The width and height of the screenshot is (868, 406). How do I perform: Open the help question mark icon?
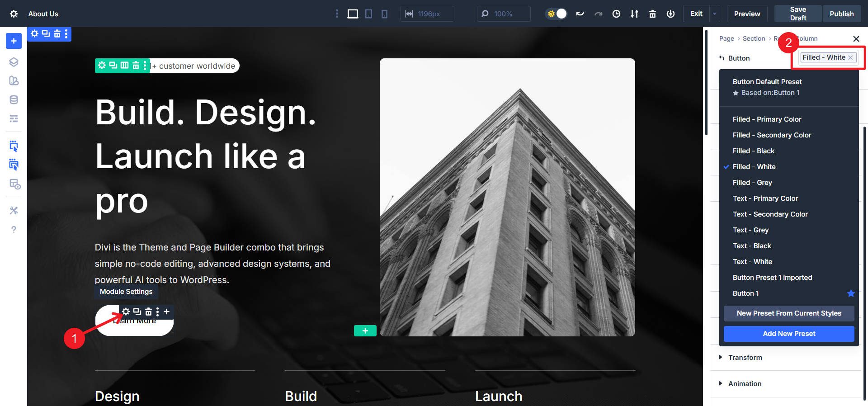click(14, 229)
